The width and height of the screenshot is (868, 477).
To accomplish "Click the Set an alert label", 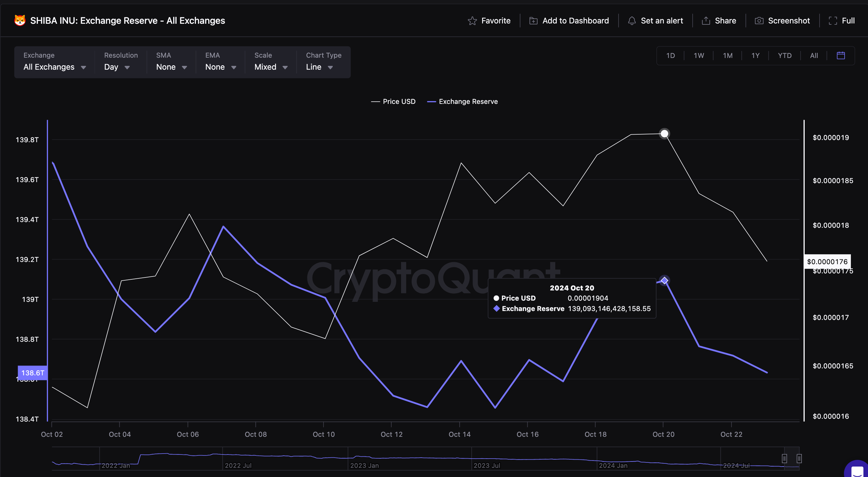I will pos(662,21).
